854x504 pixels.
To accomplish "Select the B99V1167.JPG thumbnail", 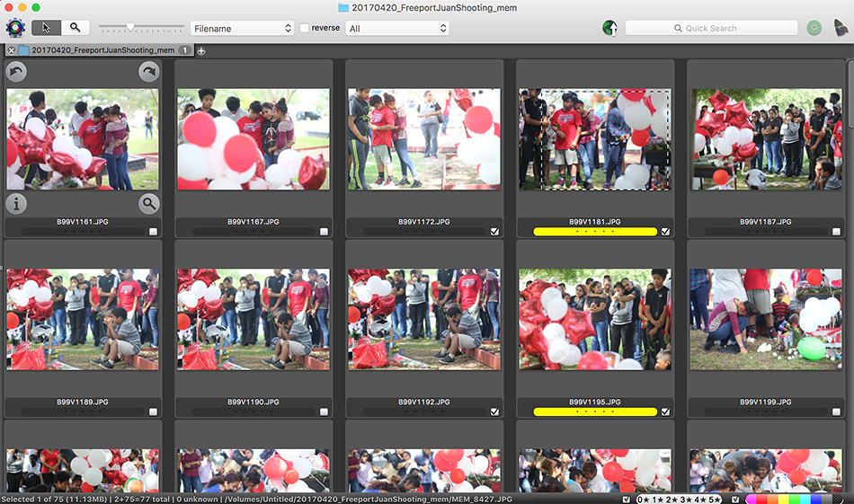I will (x=254, y=139).
